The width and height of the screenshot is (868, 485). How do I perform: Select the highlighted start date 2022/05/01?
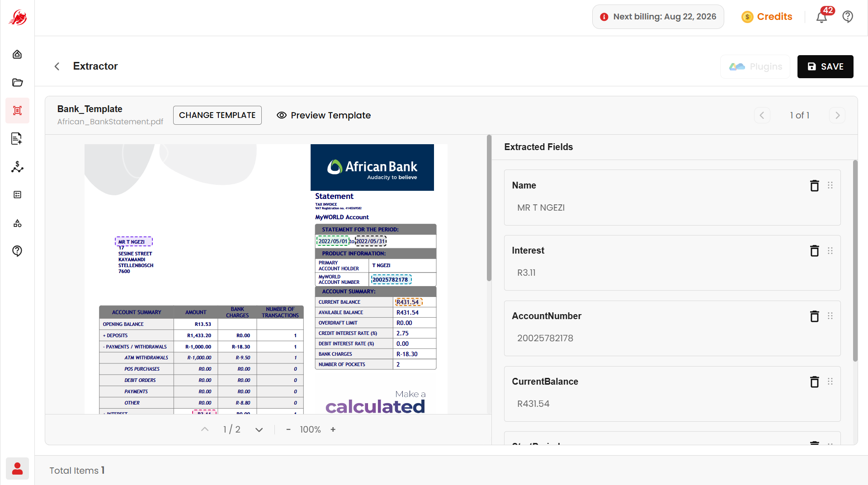[333, 241]
